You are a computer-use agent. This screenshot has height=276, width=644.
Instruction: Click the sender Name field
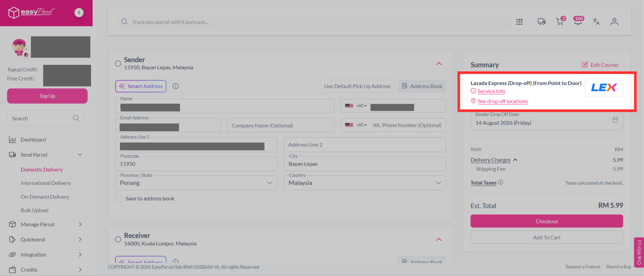[x=225, y=106]
